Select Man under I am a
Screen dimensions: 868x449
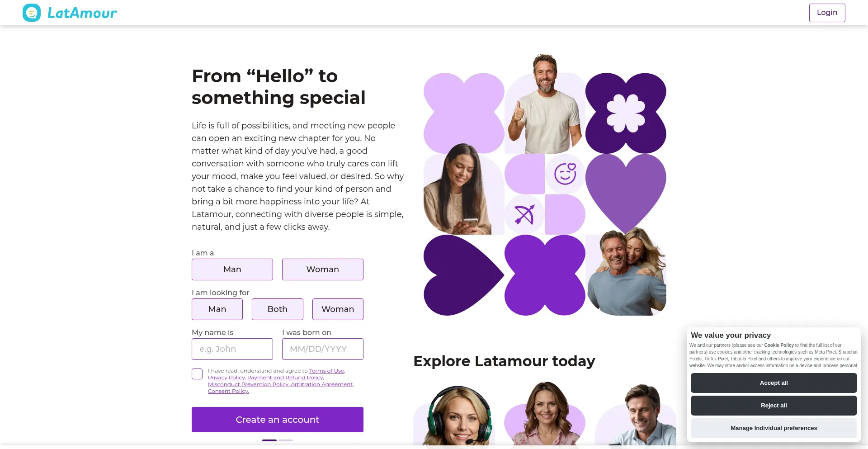[232, 269]
